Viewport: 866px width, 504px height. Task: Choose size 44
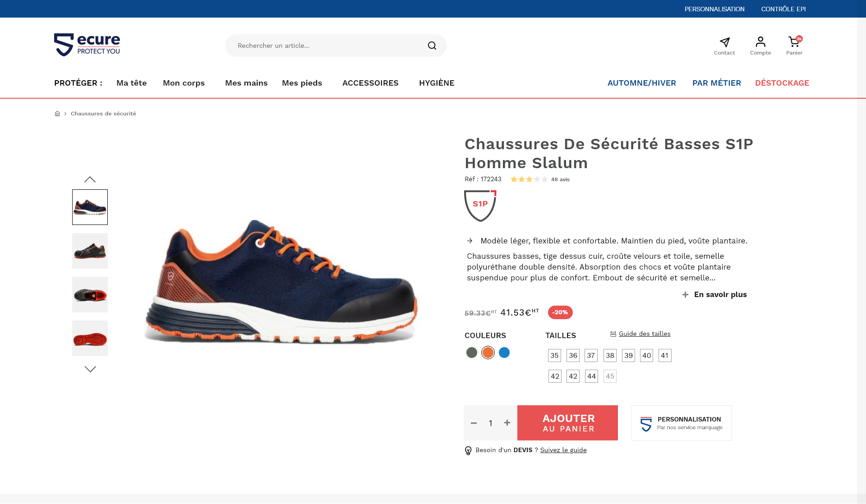click(591, 376)
